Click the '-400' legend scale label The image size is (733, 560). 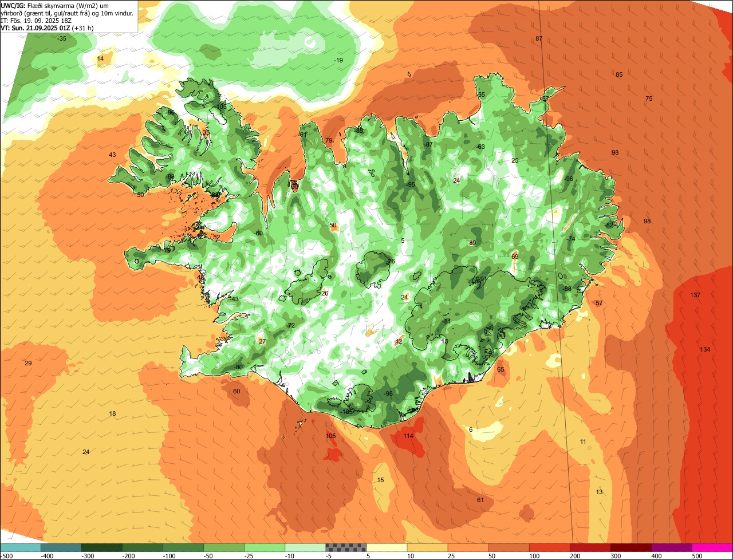click(48, 556)
